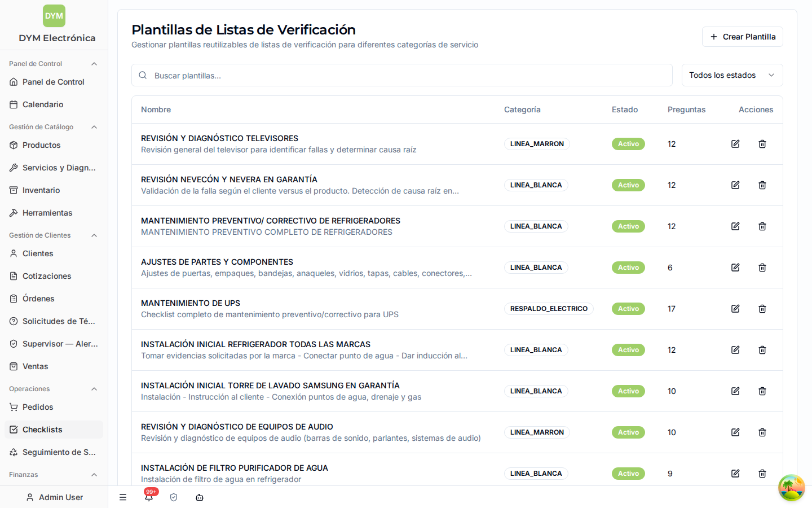Delete INSTALACIÓN INICIAL REFRIGERADOR TODAS LAS MARCAS

[x=762, y=350]
